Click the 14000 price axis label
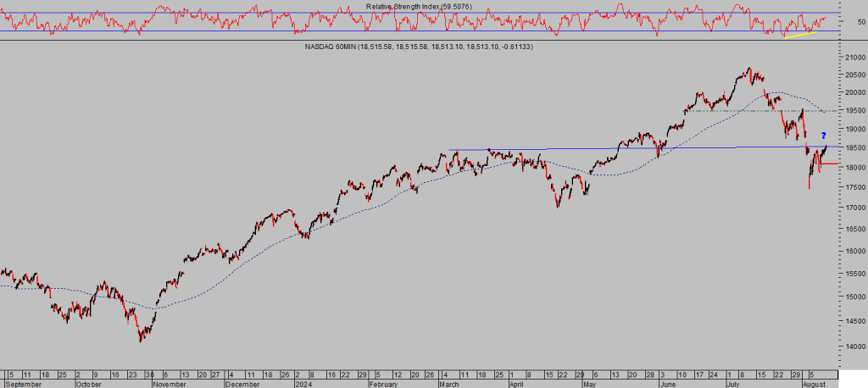The width and height of the screenshot is (868, 388). coord(854,346)
